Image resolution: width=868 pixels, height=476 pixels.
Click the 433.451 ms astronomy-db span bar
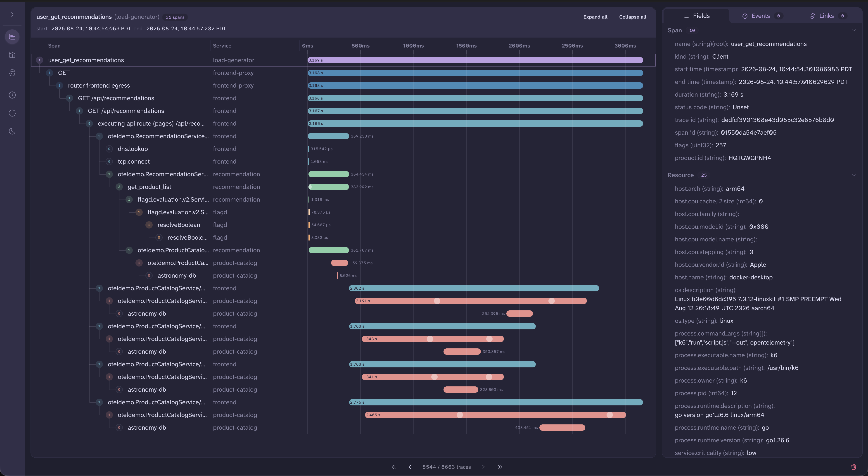[562, 427]
